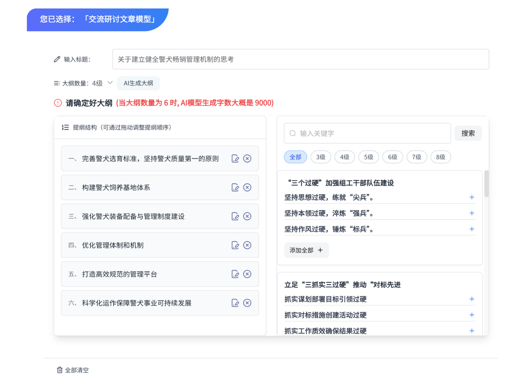532x392 pixels.
Task: Delete outline item 四 优化管理体制和机制
Action: click(247, 245)
